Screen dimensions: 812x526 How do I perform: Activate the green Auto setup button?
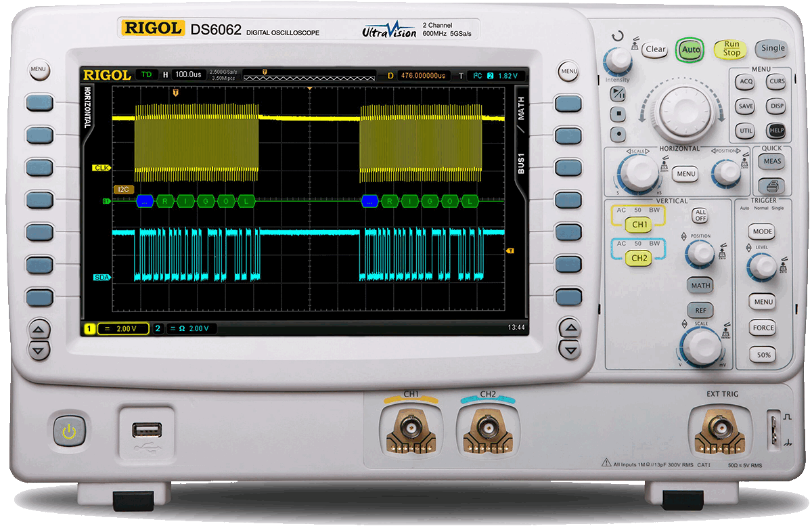point(691,49)
